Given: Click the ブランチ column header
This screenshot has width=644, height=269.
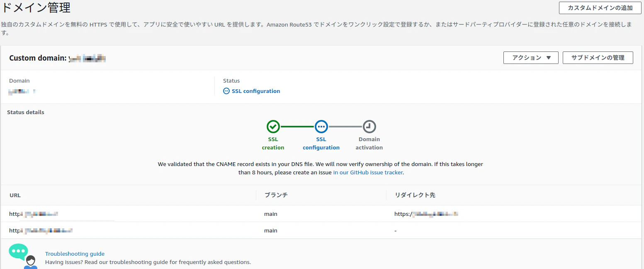Looking at the screenshot, I should coord(276,195).
